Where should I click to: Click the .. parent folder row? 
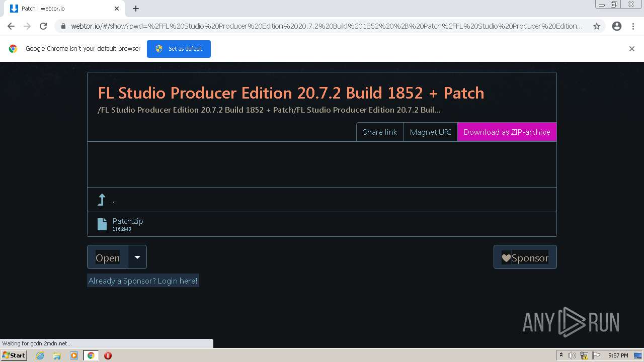click(x=322, y=200)
